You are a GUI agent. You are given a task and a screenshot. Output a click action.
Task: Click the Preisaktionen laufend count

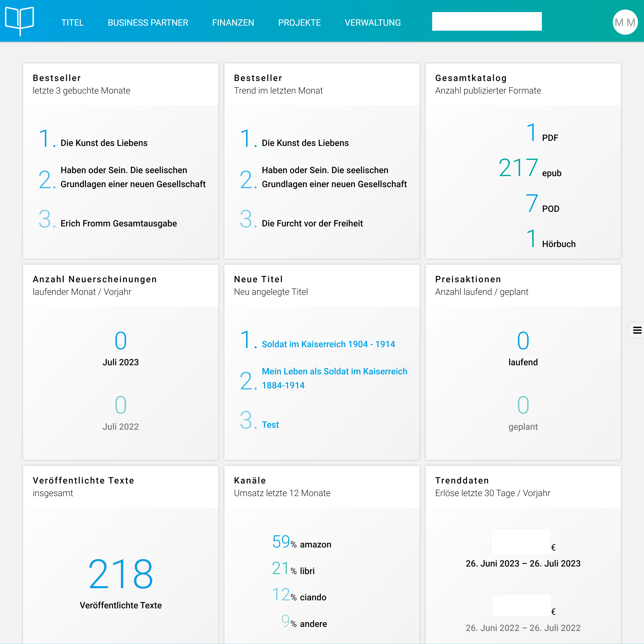click(523, 341)
